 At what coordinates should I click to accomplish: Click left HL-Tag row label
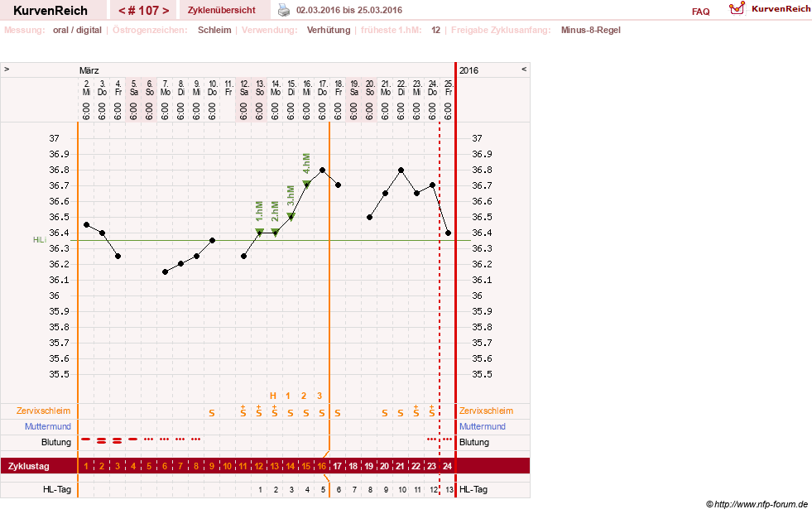pyautogui.click(x=57, y=489)
